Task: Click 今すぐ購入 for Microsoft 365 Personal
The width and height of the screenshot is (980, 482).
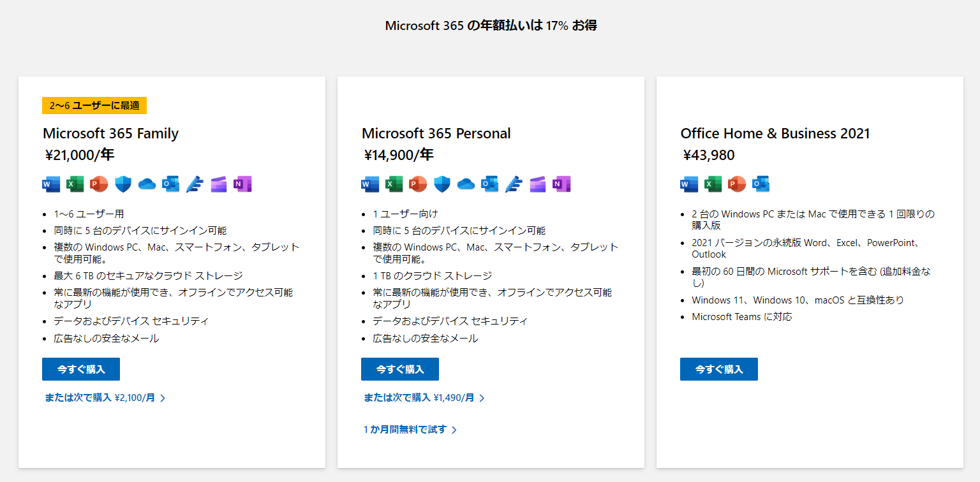Action: pos(400,369)
